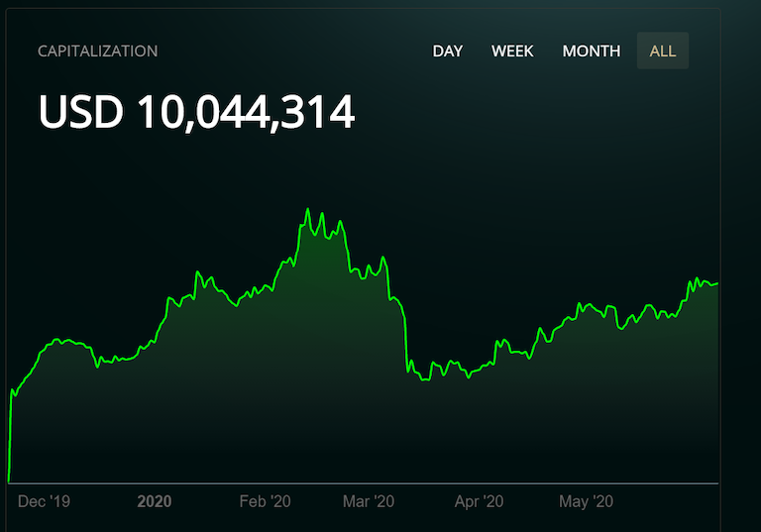The image size is (761, 532).
Task: Click the highlighted ALL range button
Action: point(663,51)
